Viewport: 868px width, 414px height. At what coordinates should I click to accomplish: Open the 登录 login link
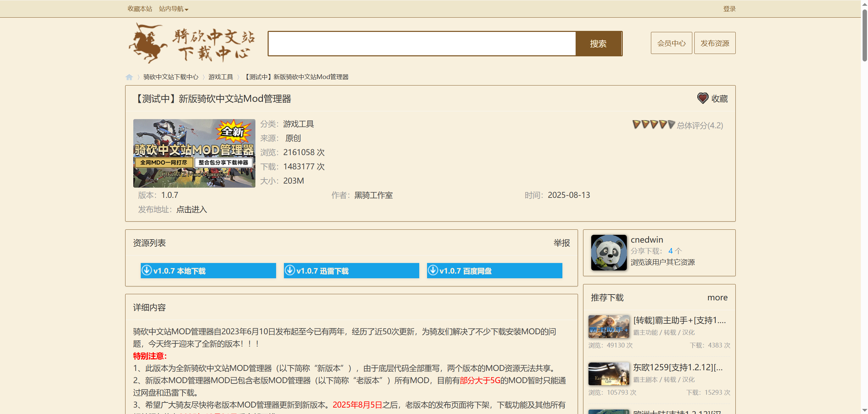(729, 9)
